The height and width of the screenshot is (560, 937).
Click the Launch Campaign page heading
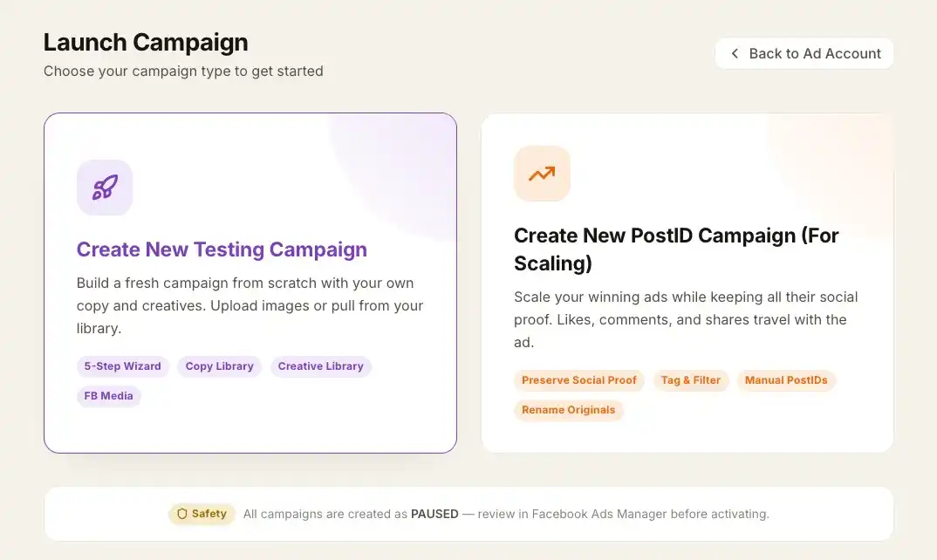click(x=146, y=43)
